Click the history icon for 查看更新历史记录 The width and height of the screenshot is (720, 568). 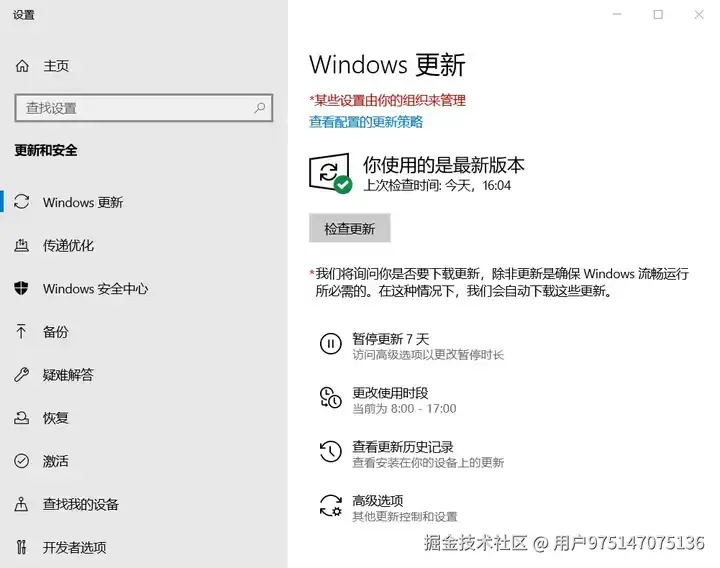point(331,451)
